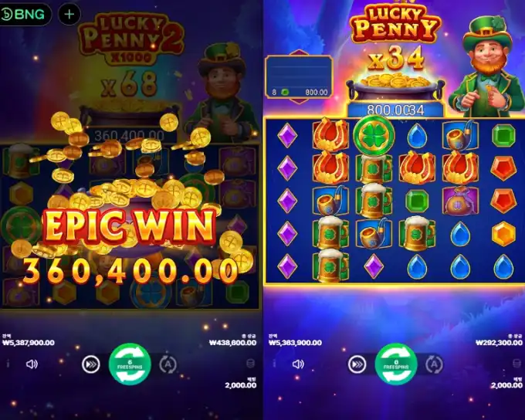Click the x34 multiplier display

pos(396,60)
